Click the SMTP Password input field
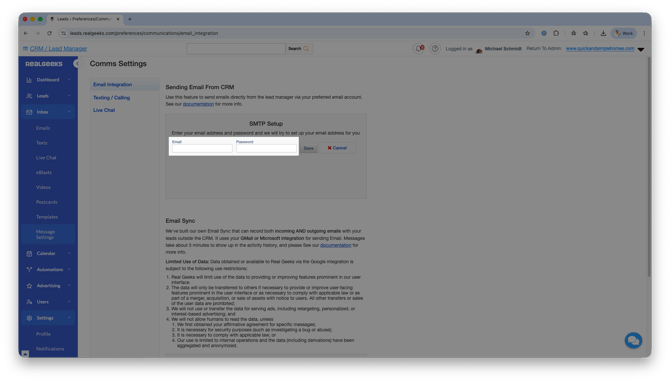Image resolution: width=670 pixels, height=382 pixels. point(267,149)
